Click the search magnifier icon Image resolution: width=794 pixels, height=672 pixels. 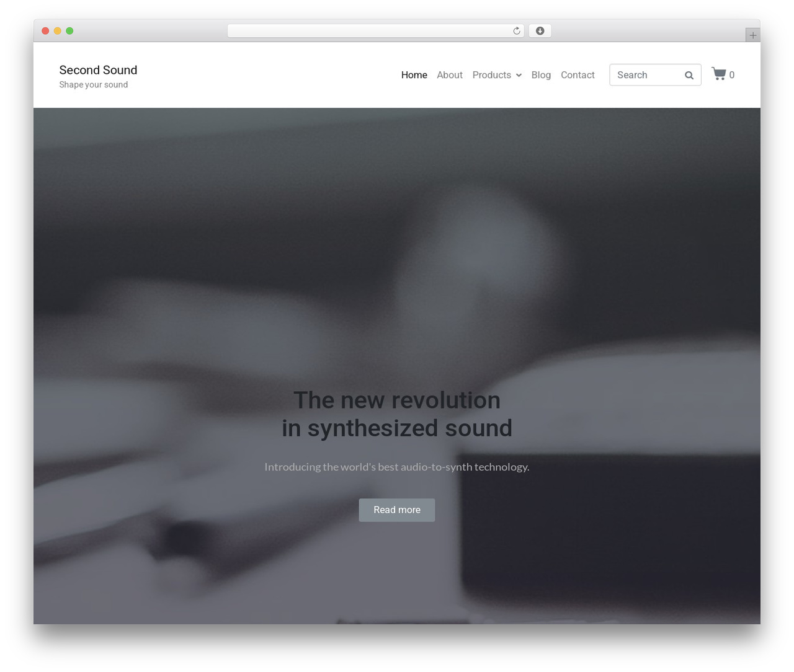689,75
